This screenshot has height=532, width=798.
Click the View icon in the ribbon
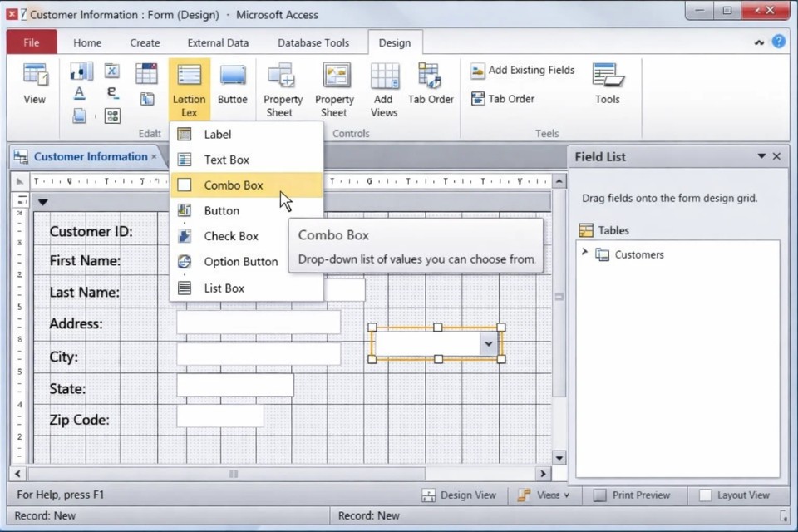click(x=35, y=83)
